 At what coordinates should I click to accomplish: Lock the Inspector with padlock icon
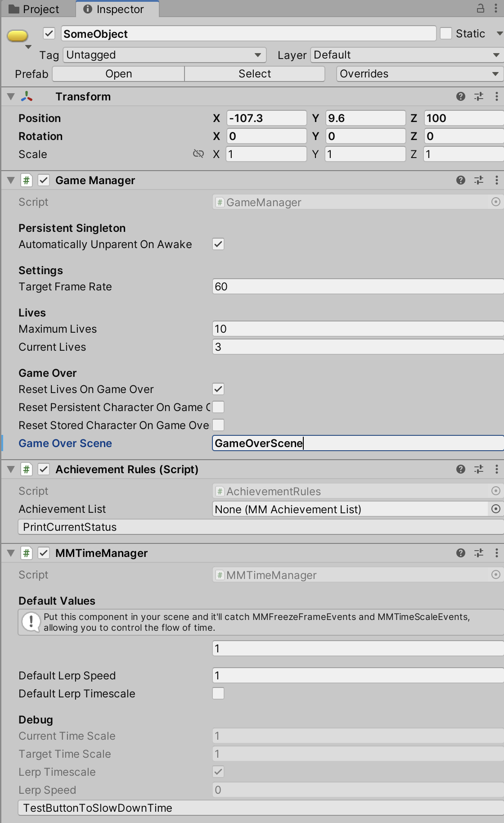[x=481, y=8]
